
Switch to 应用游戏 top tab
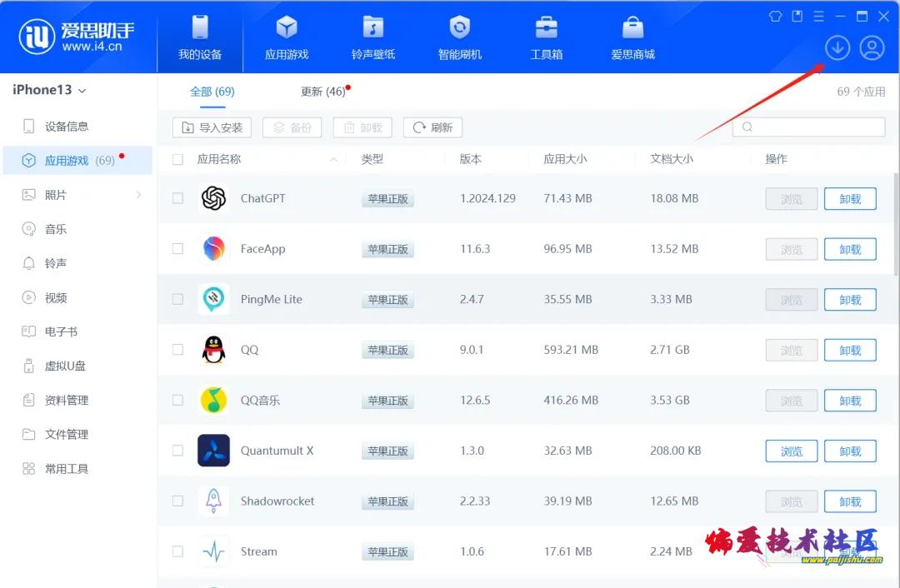[x=287, y=37]
